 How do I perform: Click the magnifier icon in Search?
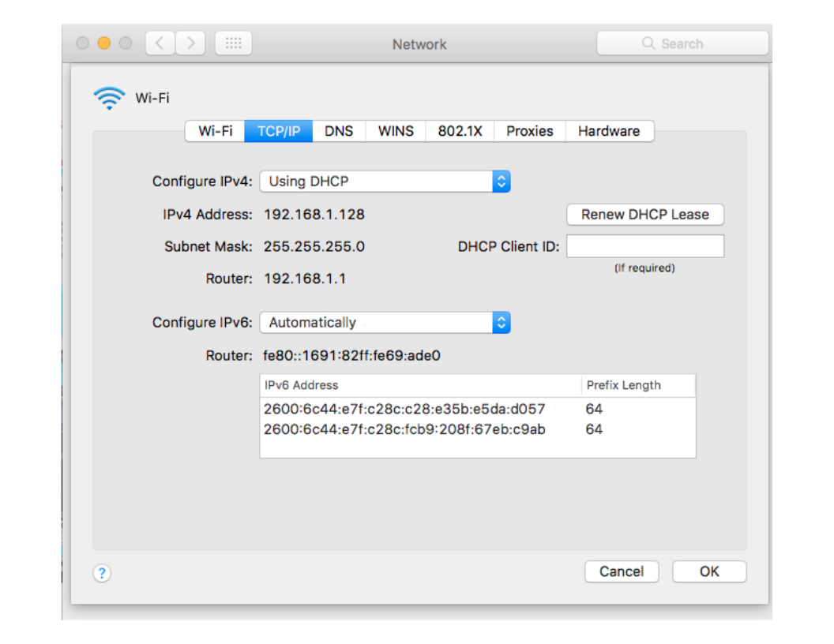pyautogui.click(x=648, y=43)
